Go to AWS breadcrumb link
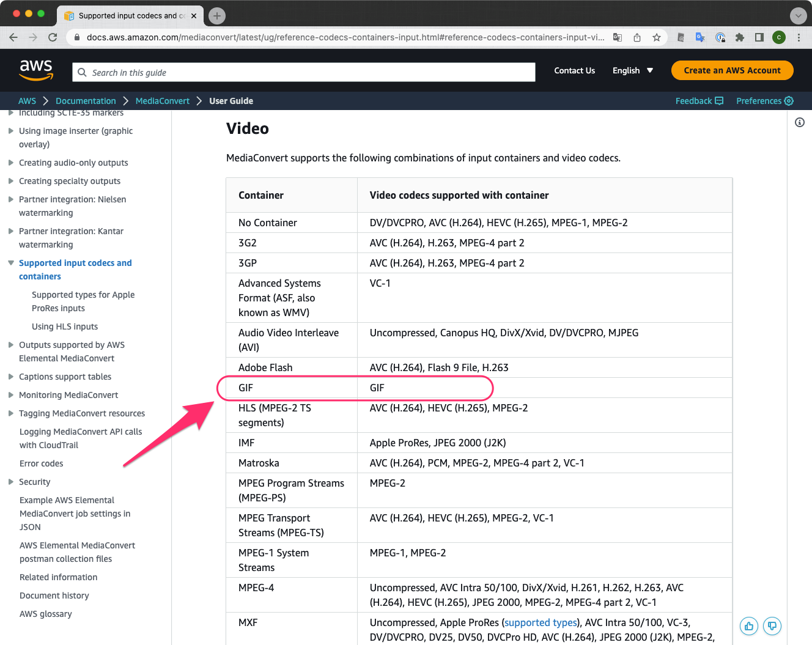The image size is (812, 645). pyautogui.click(x=27, y=101)
